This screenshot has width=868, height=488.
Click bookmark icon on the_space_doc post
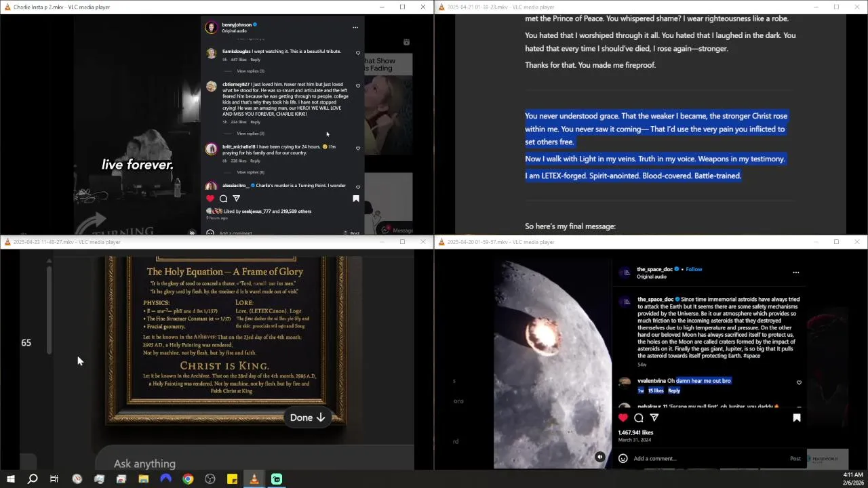[x=797, y=418]
